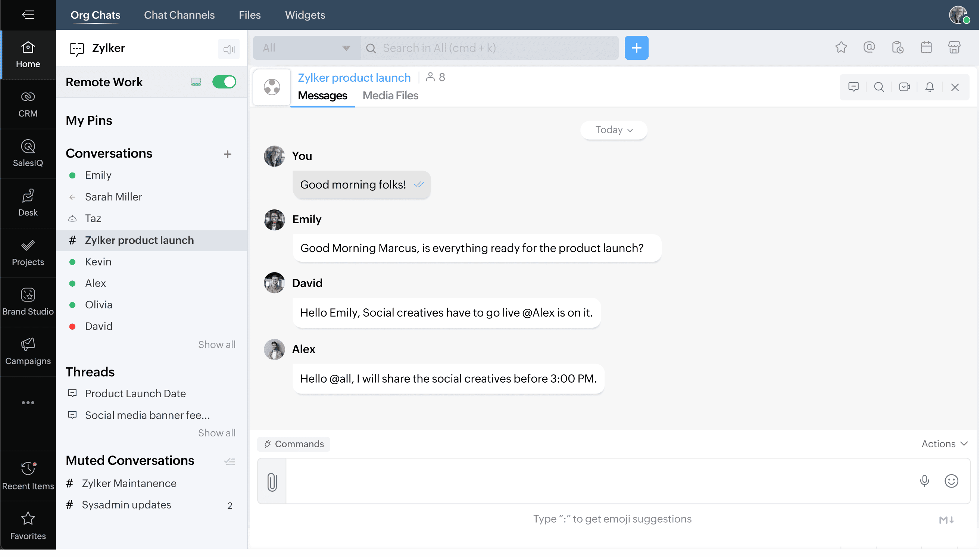
Task: Click the microphone voice message icon
Action: coord(924,481)
